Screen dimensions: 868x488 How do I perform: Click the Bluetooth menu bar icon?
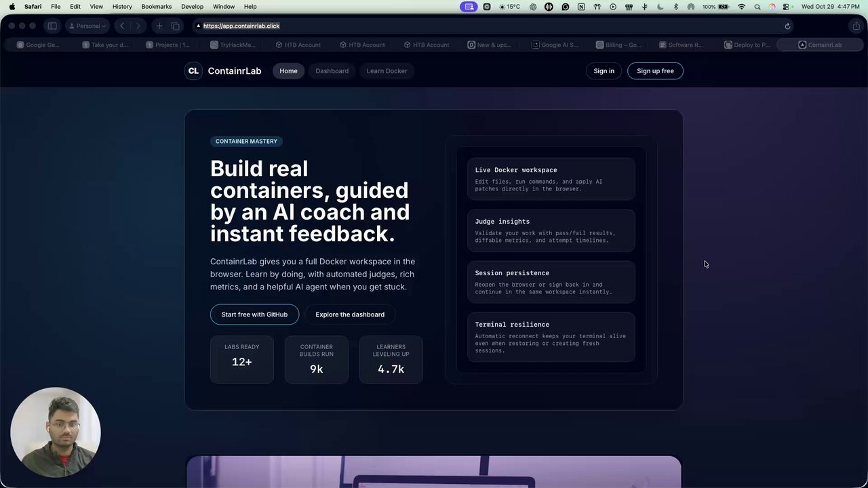[x=675, y=7]
